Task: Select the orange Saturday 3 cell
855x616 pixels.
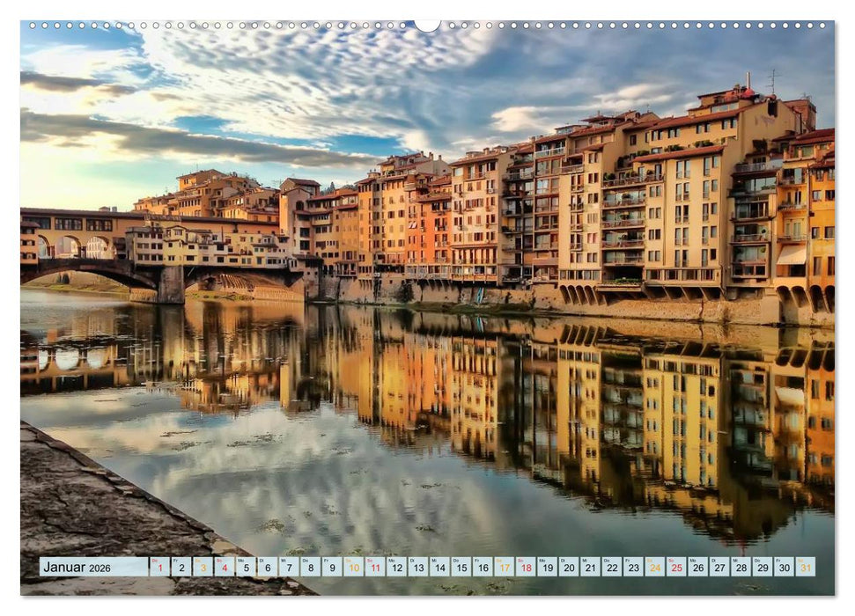Action: (x=203, y=567)
